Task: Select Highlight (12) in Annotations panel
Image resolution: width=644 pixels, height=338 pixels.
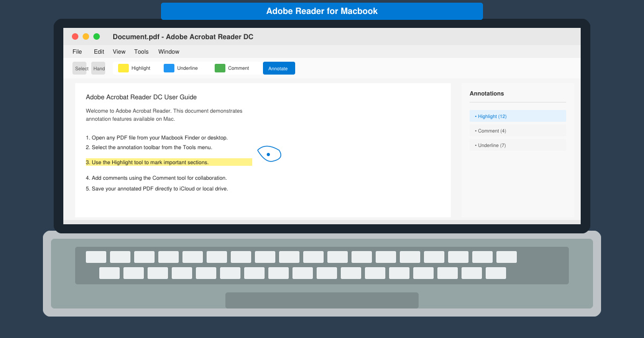Action: pos(518,116)
